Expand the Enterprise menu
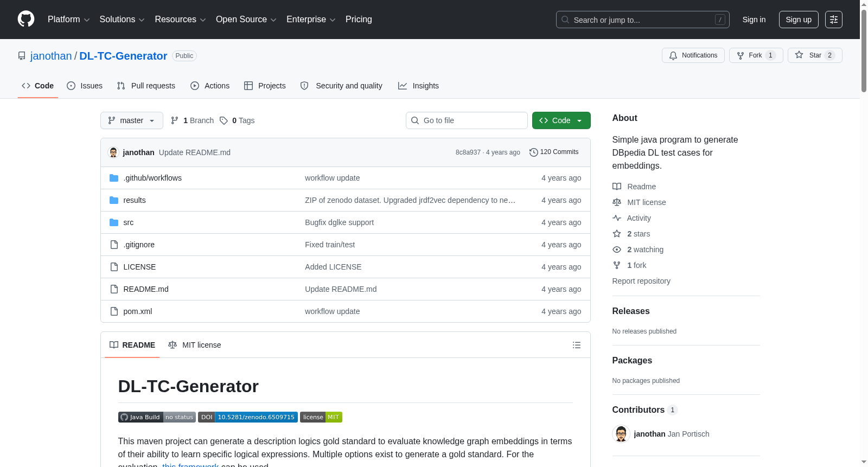 click(311, 20)
